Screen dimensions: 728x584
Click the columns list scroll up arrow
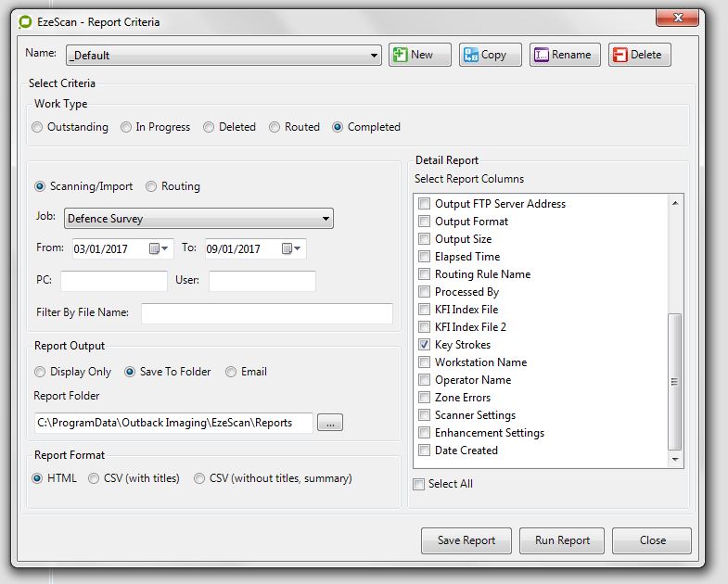click(675, 203)
